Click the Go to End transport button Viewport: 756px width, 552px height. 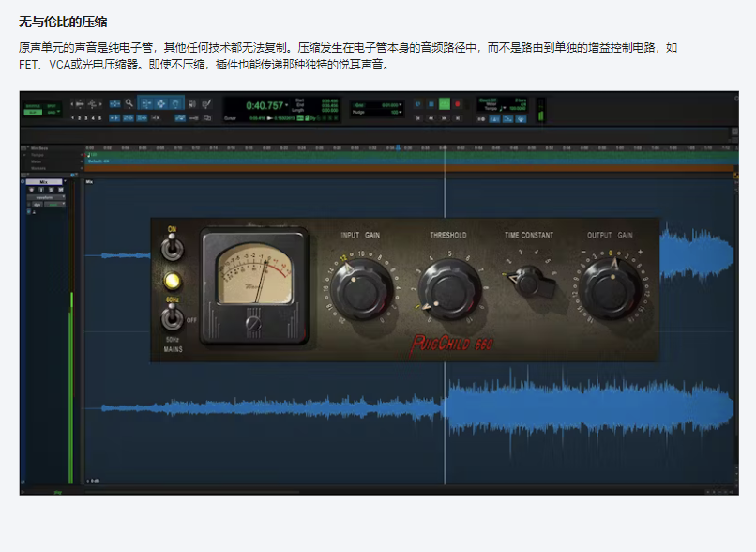point(458,118)
